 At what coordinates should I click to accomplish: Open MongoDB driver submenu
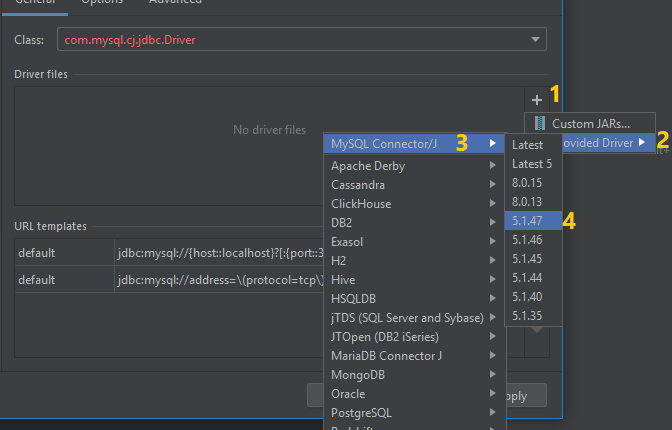pos(414,375)
